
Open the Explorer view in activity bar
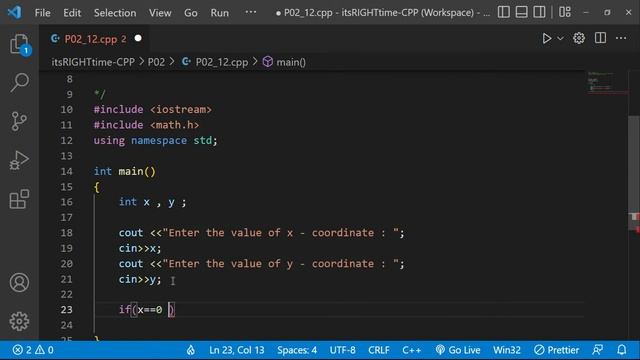tap(19, 44)
